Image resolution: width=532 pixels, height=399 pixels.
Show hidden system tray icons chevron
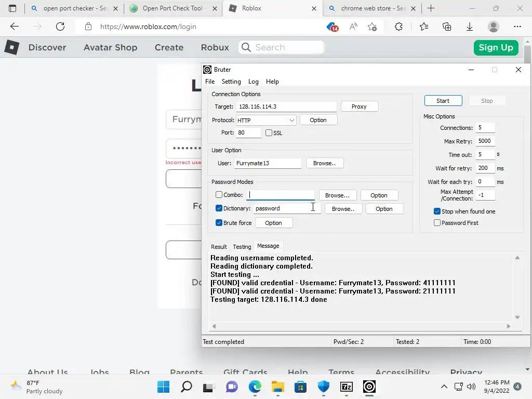click(x=444, y=387)
